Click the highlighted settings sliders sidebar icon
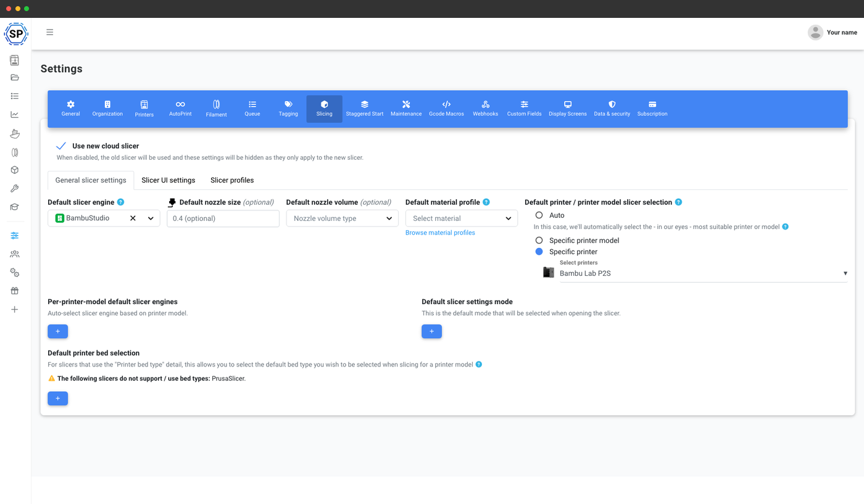The image size is (864, 504). (x=14, y=236)
